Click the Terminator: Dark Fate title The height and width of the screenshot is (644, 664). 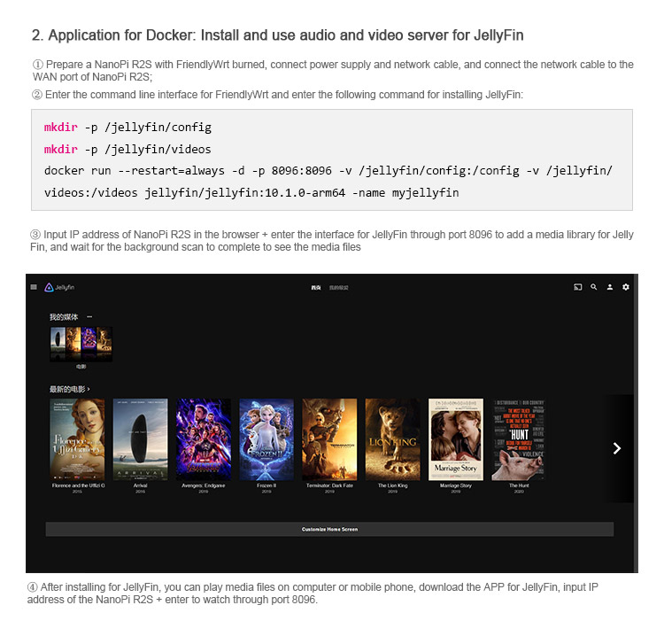(x=329, y=485)
